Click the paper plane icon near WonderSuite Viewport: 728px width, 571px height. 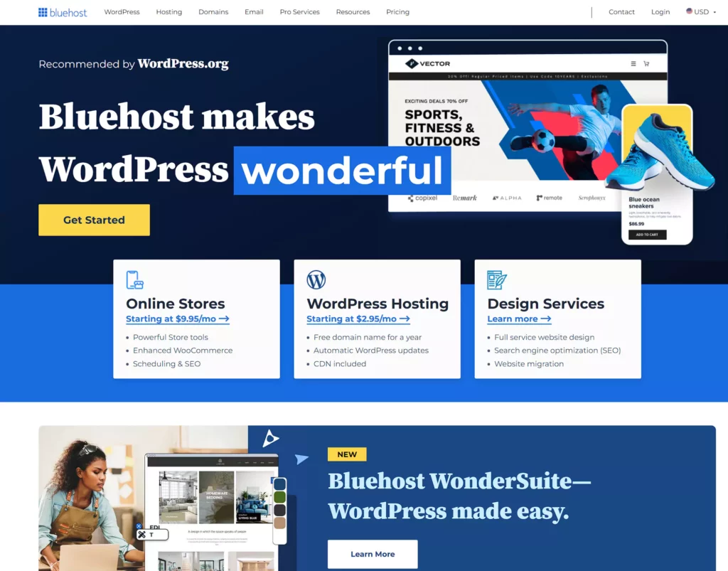(x=301, y=459)
